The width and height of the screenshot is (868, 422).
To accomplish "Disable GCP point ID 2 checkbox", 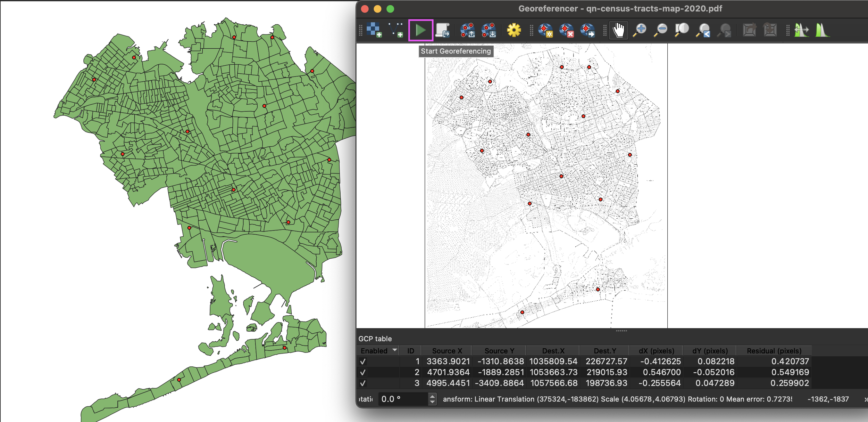I will click(x=363, y=372).
